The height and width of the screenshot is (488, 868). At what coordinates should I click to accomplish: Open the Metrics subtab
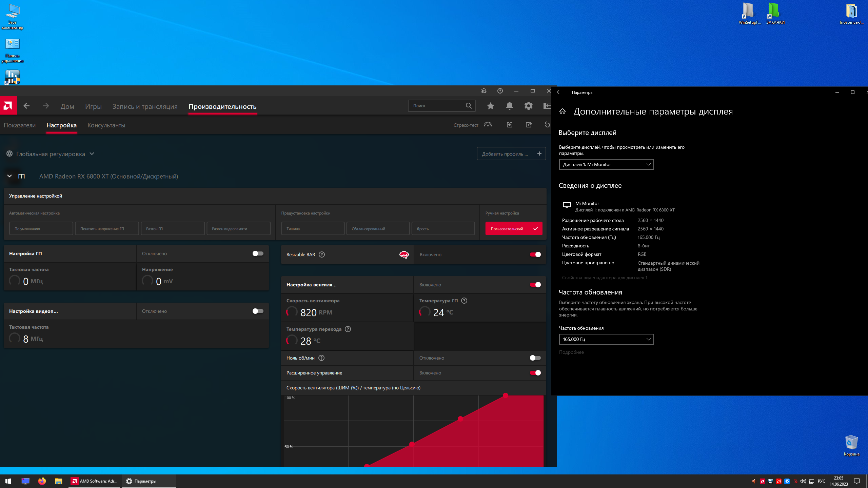(x=20, y=125)
